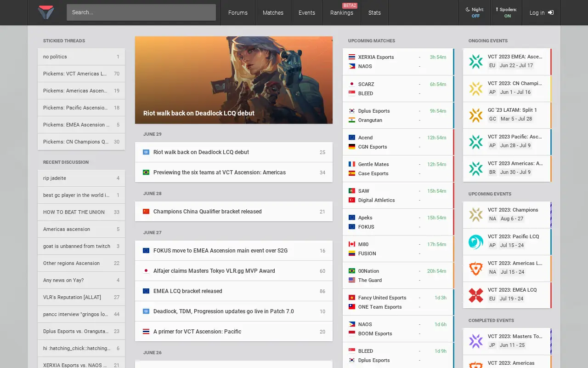Click the Japan flag next to SCARZ
Image resolution: width=588 pixels, height=368 pixels.
point(352,84)
